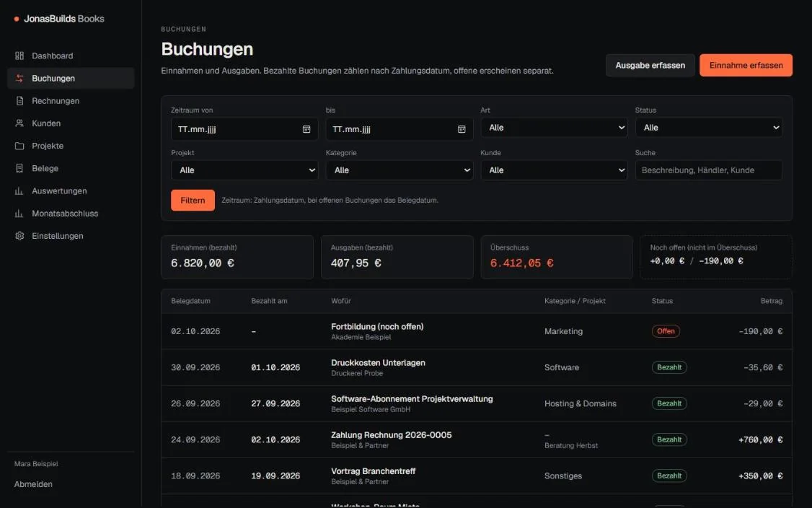
Task: Select Vortrag Branchentreff entry
Action: tap(374, 471)
